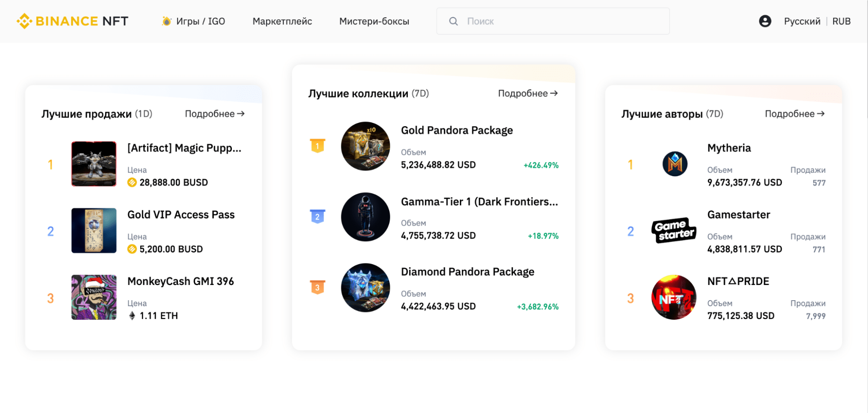The image size is (868, 413).
Task: Click the Binance NFT logo
Action: (72, 20)
